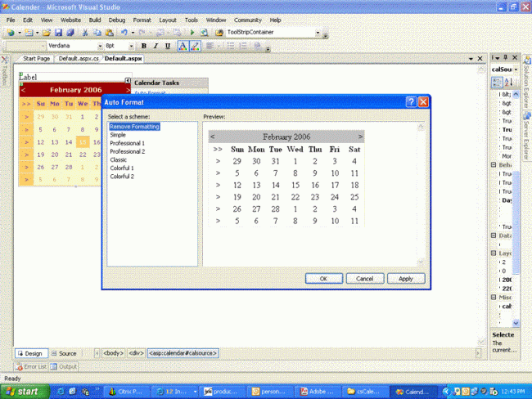Open the calSource object dropdown in Properties
This screenshot has height=399, width=532.
pos(516,69)
